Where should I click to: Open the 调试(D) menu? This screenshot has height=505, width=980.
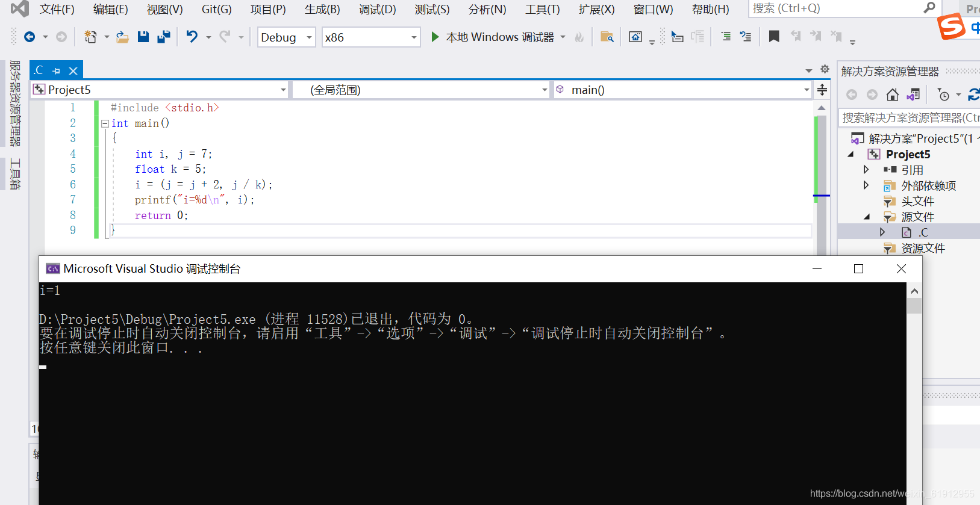pos(378,9)
